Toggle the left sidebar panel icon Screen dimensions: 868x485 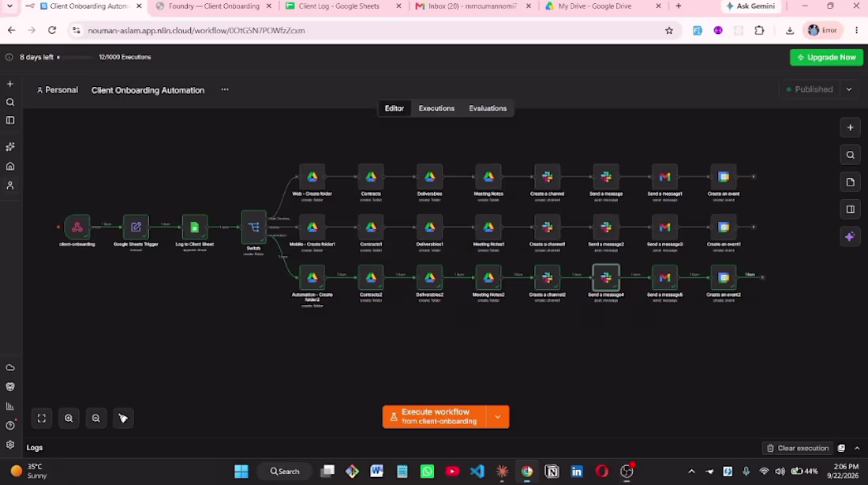10,121
